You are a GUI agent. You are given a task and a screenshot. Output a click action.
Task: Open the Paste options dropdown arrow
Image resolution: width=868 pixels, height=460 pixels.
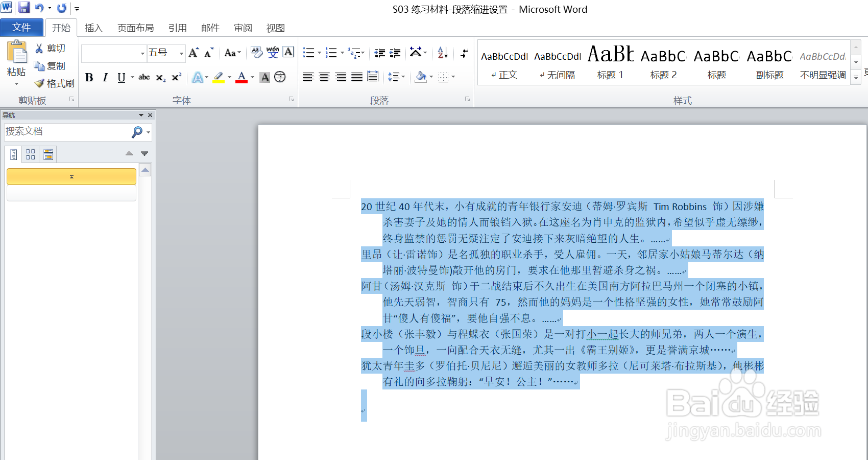click(x=16, y=84)
